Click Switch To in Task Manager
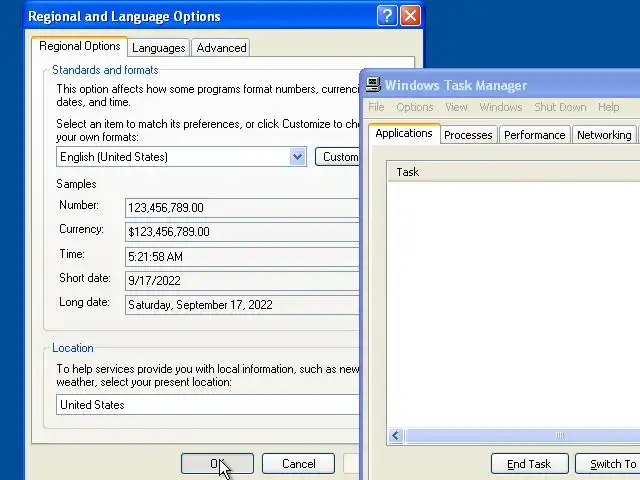The width and height of the screenshot is (640, 480). pyautogui.click(x=607, y=464)
